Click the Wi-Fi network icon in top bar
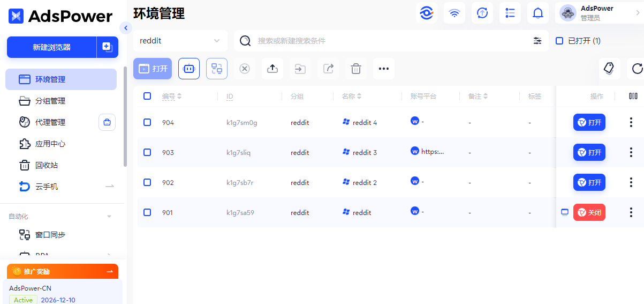Image resolution: width=644 pixels, height=304 pixels. coord(454,13)
